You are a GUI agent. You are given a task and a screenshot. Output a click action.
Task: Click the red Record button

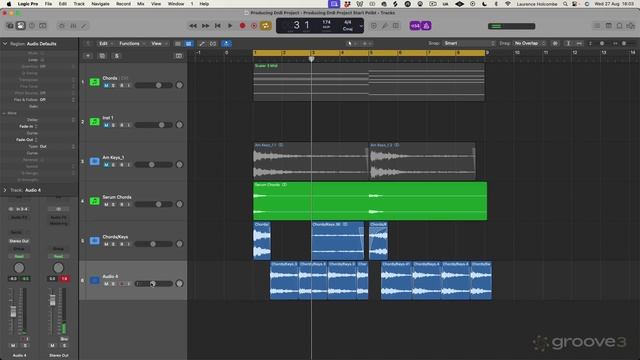tap(242, 26)
